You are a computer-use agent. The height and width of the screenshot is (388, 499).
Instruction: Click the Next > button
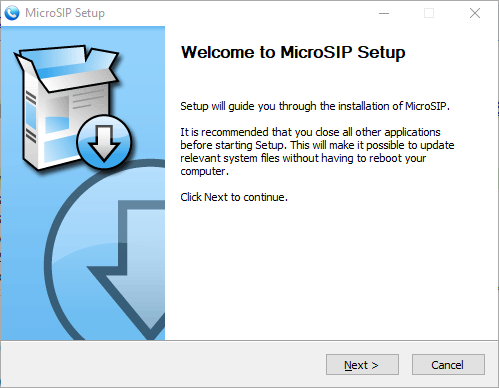[362, 365]
